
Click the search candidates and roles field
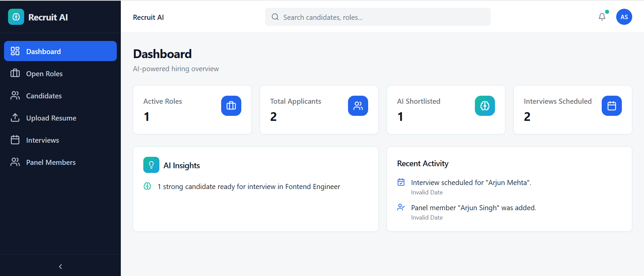click(x=378, y=17)
